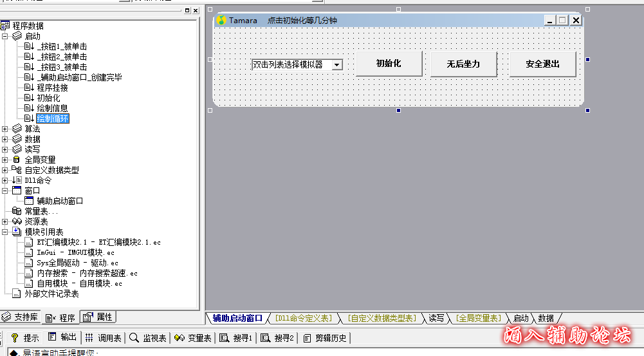
Task: Click the 外部文件记录表 document icon
Action: [x=17, y=294]
